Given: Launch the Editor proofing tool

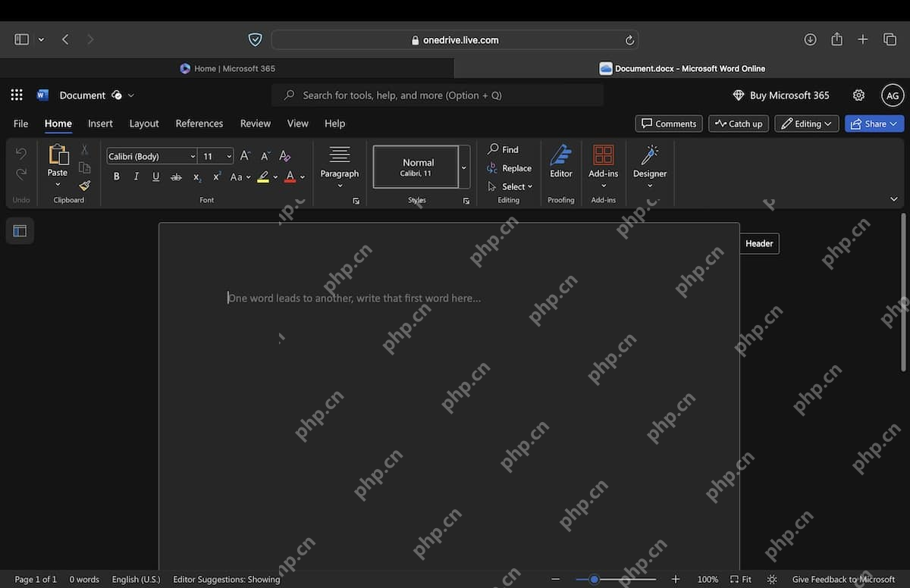Looking at the screenshot, I should [x=561, y=161].
